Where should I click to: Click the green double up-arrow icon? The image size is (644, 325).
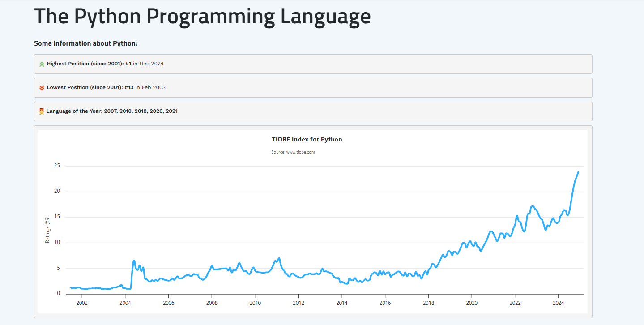coord(42,64)
